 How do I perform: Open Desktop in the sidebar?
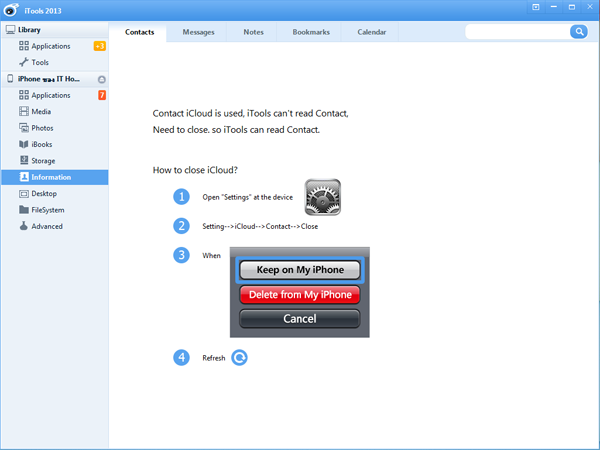[43, 193]
